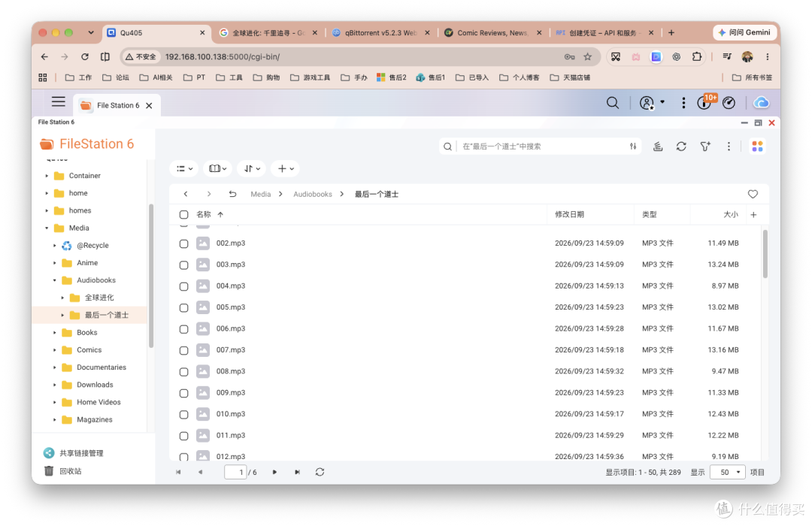Tick the checkbox for 004.mp3

click(184, 286)
